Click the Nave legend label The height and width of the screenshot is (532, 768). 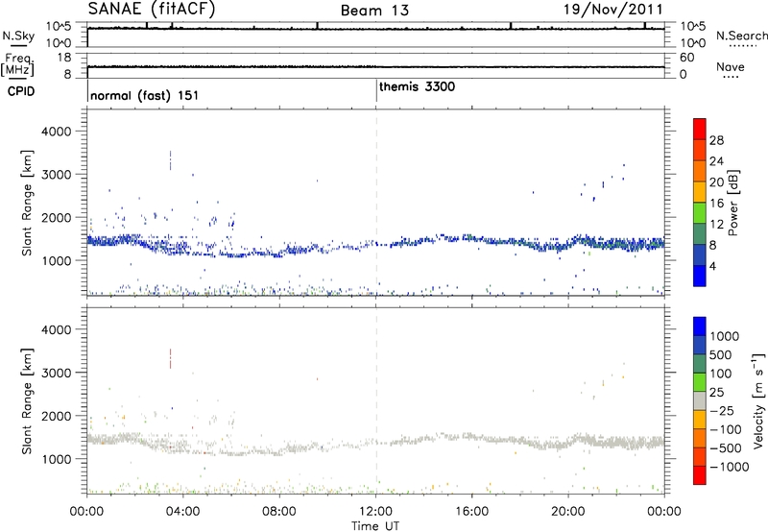tap(731, 66)
